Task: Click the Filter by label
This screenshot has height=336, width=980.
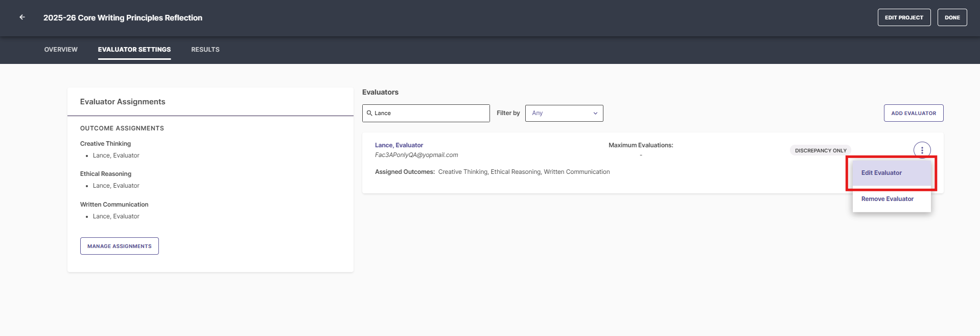Action: tap(508, 113)
